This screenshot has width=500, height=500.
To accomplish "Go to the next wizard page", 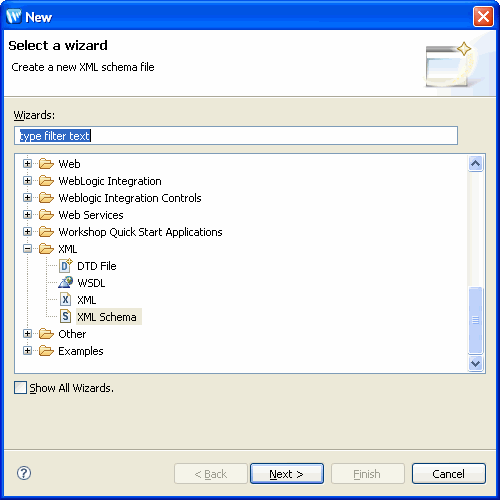I will [287, 473].
